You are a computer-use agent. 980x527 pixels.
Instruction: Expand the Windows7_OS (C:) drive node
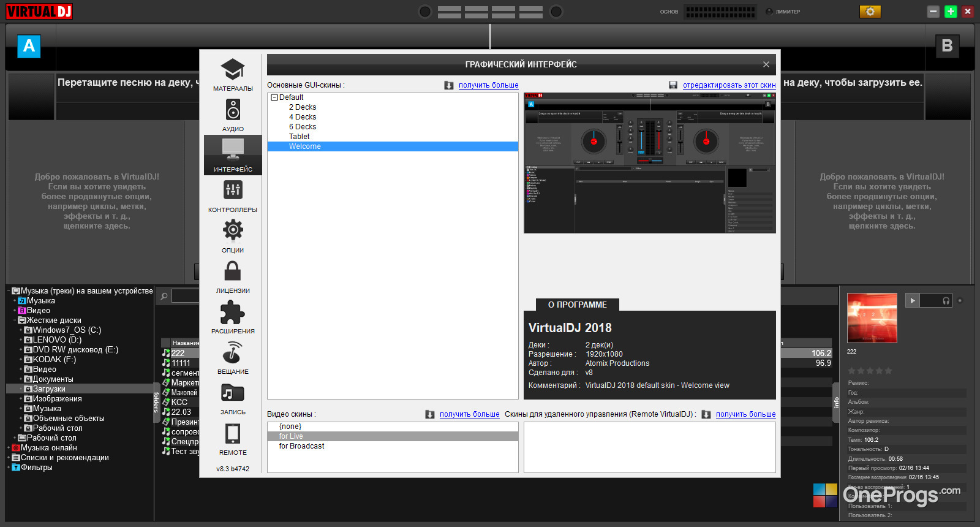[x=21, y=330]
